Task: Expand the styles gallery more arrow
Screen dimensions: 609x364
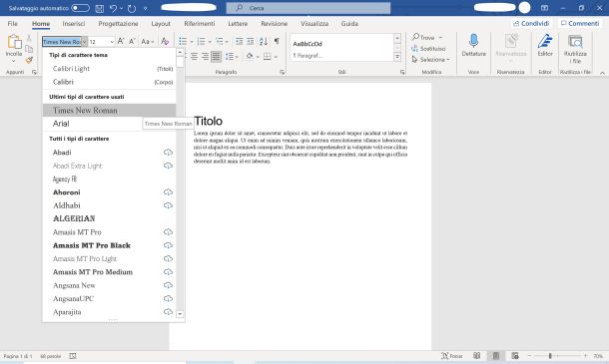Action: [x=397, y=57]
